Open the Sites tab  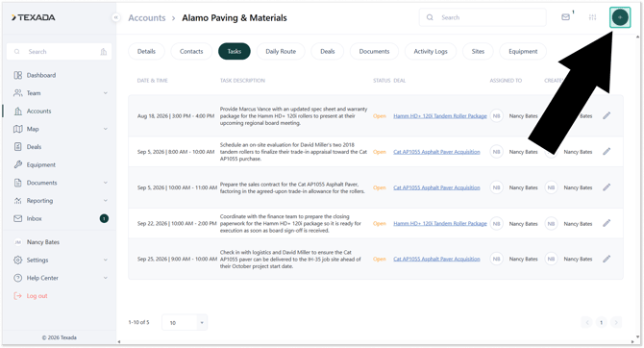(x=478, y=51)
